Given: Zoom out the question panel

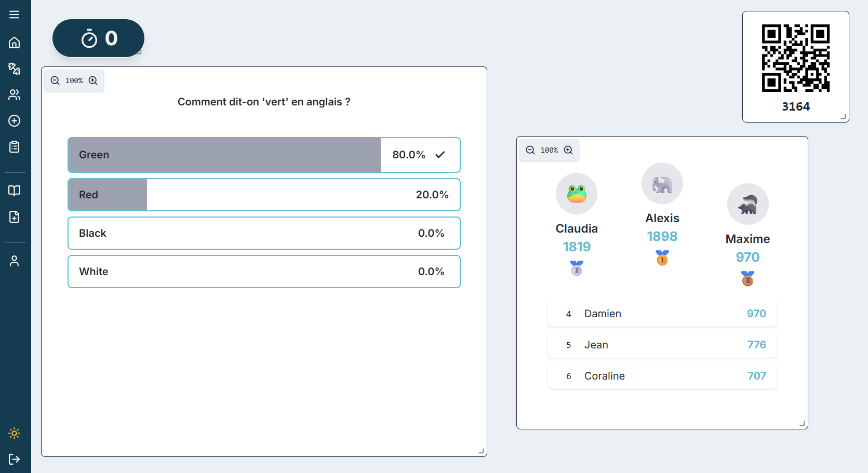Looking at the screenshot, I should tap(55, 80).
